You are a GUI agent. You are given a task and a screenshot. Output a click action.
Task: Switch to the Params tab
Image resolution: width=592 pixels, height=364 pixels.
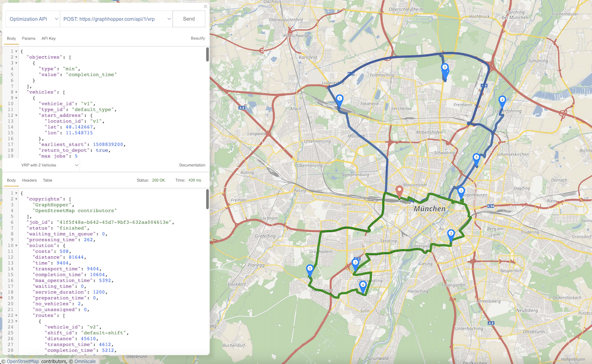coord(28,38)
